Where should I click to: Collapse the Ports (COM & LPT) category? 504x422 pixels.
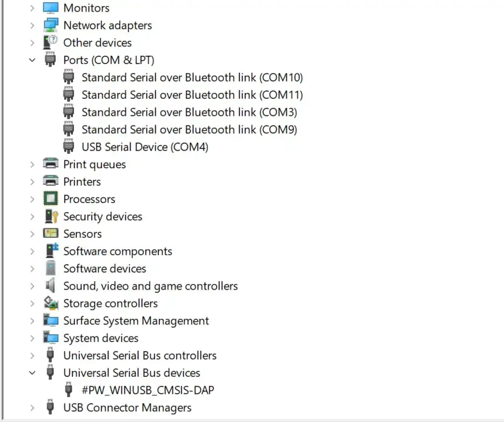click(x=32, y=60)
